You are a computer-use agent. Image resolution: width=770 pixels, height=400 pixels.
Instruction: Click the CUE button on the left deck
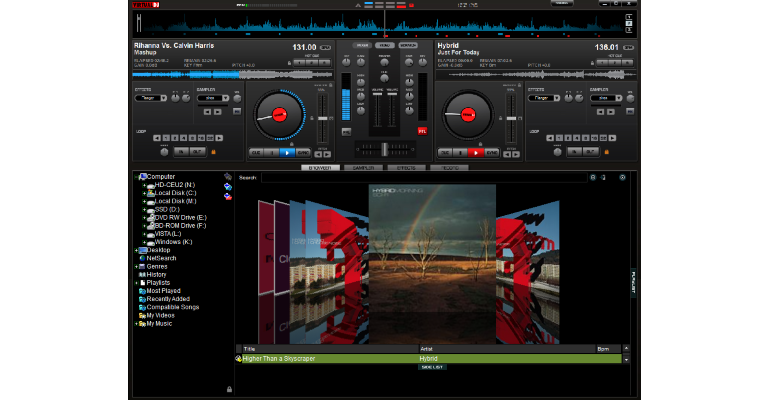(256, 153)
